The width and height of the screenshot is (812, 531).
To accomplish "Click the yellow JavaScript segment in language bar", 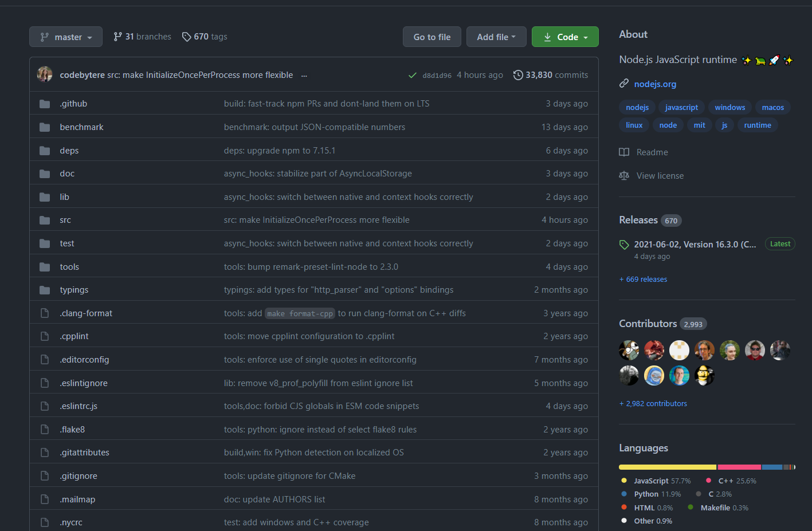I will tap(668, 467).
